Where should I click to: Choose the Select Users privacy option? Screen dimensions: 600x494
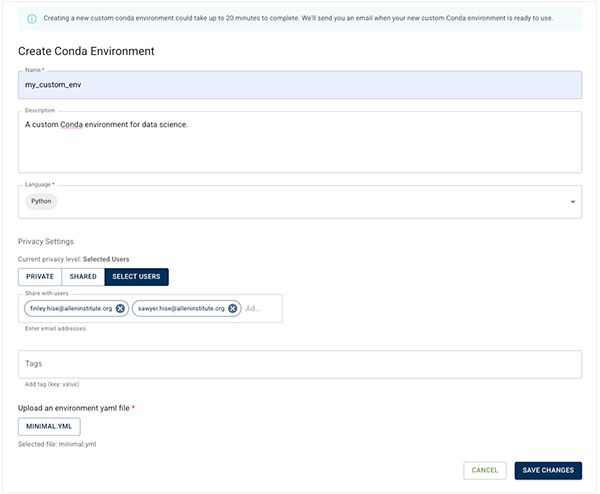137,276
